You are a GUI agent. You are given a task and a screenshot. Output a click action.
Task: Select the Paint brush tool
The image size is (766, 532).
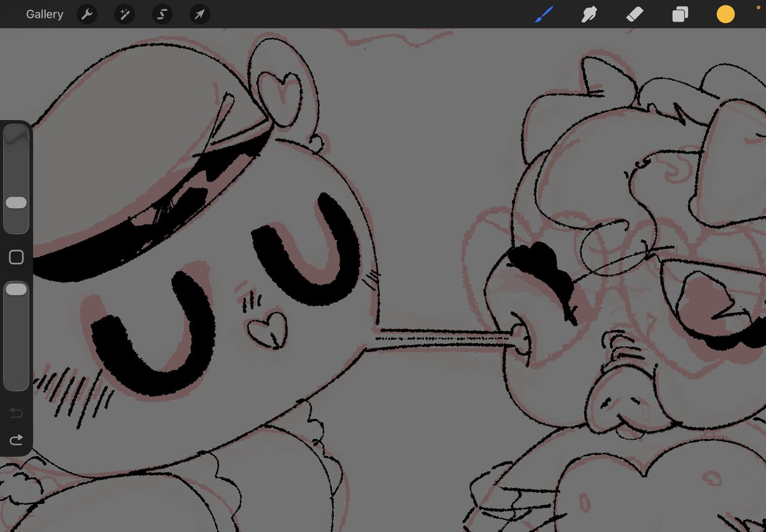(544, 14)
